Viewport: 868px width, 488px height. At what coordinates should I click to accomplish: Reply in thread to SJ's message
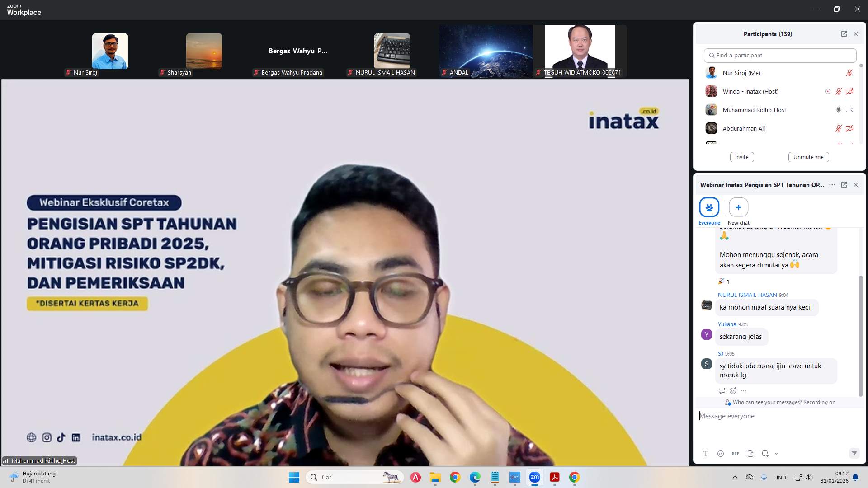coord(722,391)
